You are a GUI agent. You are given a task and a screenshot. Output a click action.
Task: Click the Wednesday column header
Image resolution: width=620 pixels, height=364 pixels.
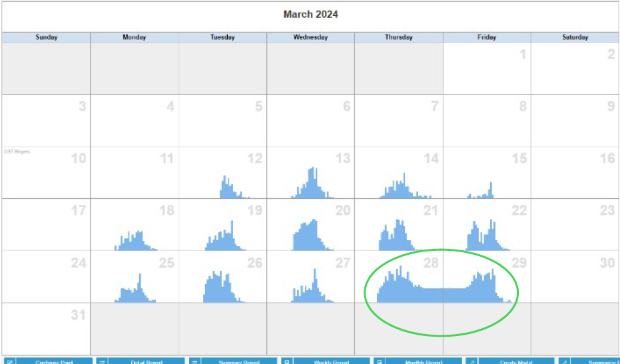[x=310, y=37]
